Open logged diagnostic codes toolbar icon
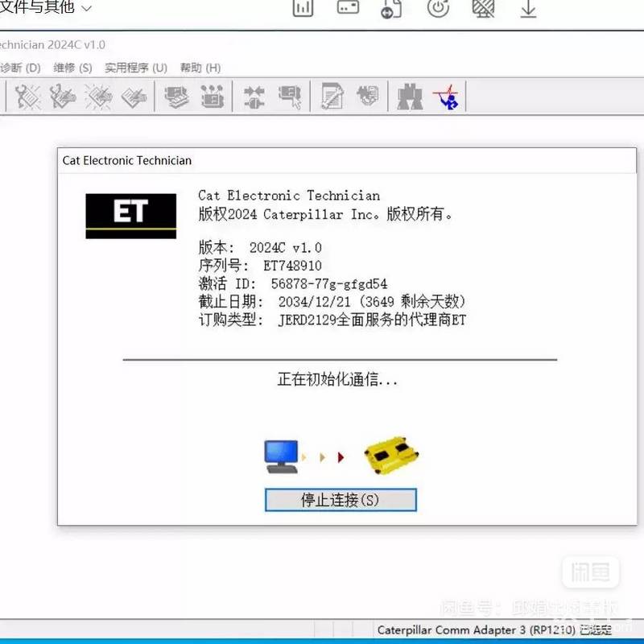 pos(62,97)
